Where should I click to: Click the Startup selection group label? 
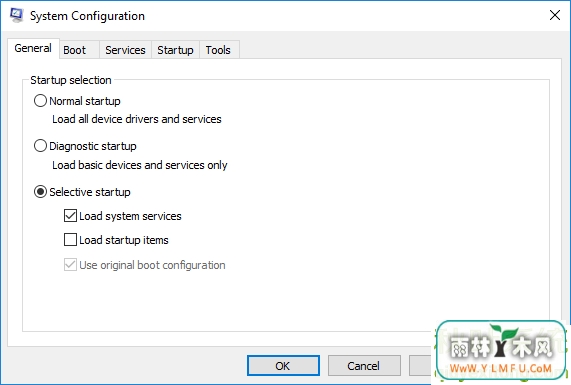71,80
